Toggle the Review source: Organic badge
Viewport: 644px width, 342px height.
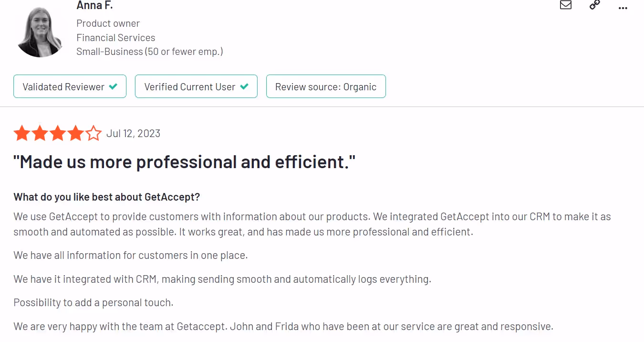click(326, 86)
